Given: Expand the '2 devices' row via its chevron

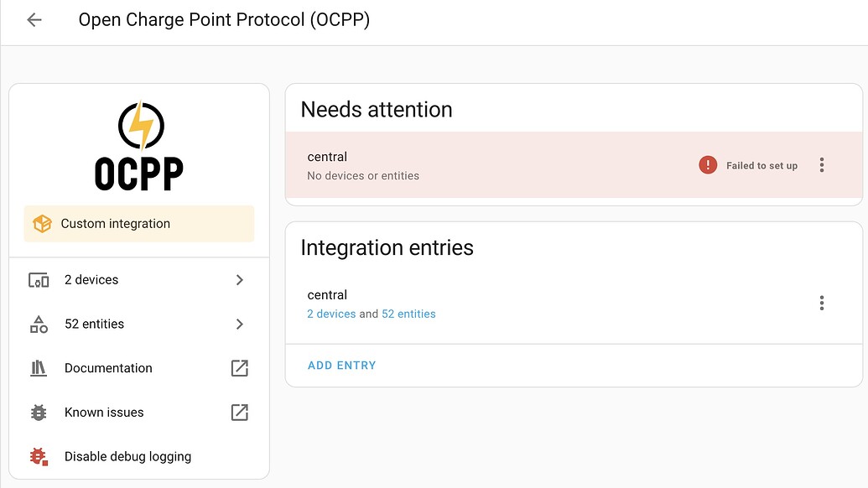Looking at the screenshot, I should [x=240, y=280].
